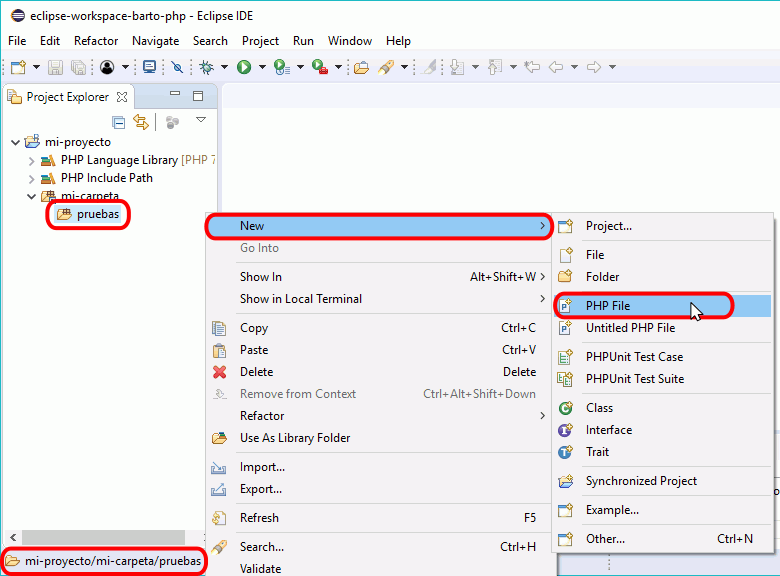Open a Terminal via monitor icon
The height and width of the screenshot is (576, 780).
(x=149, y=67)
